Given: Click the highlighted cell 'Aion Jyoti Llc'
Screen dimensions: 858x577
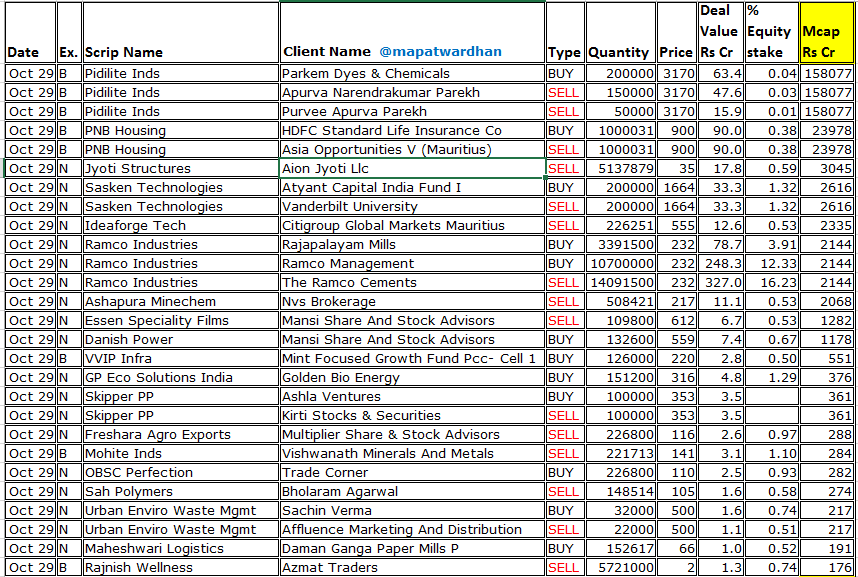Looking at the screenshot, I should [x=412, y=169].
